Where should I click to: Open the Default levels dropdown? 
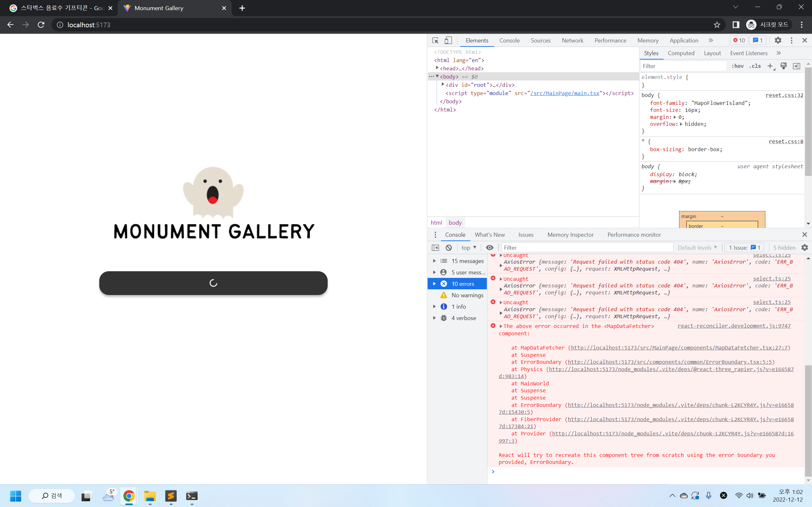[697, 247]
